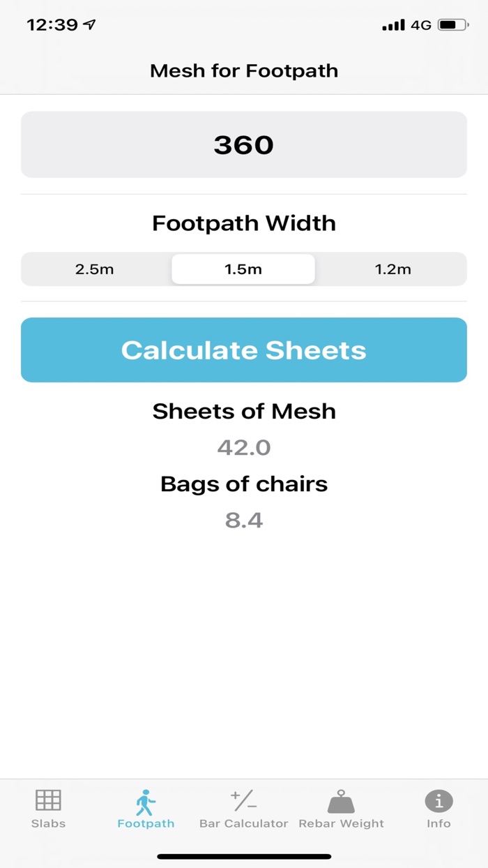Tap the Footpath walking person icon
Image resolution: width=488 pixels, height=868 pixels.
146,802
